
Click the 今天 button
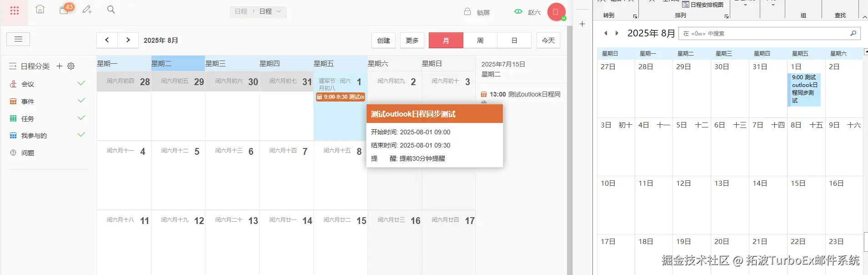coord(548,40)
